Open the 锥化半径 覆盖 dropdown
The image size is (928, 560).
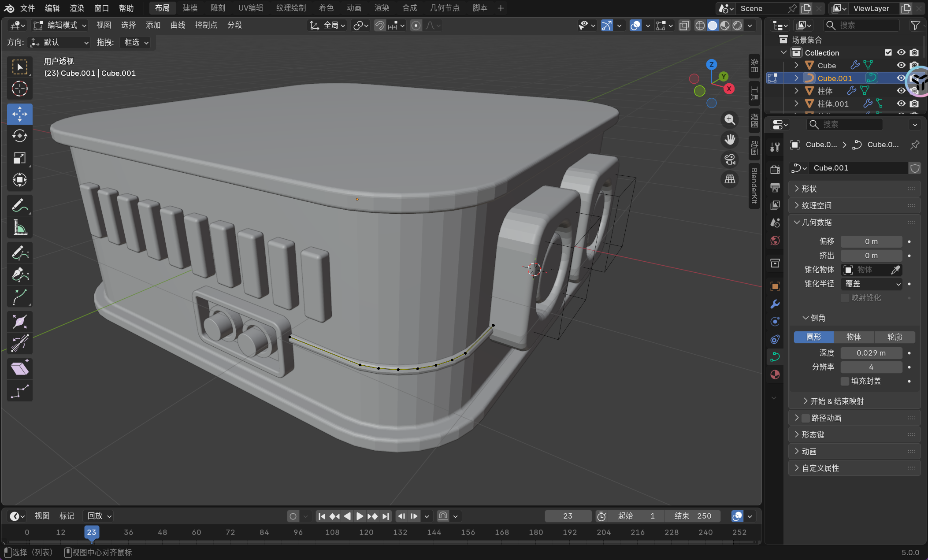[x=871, y=284]
